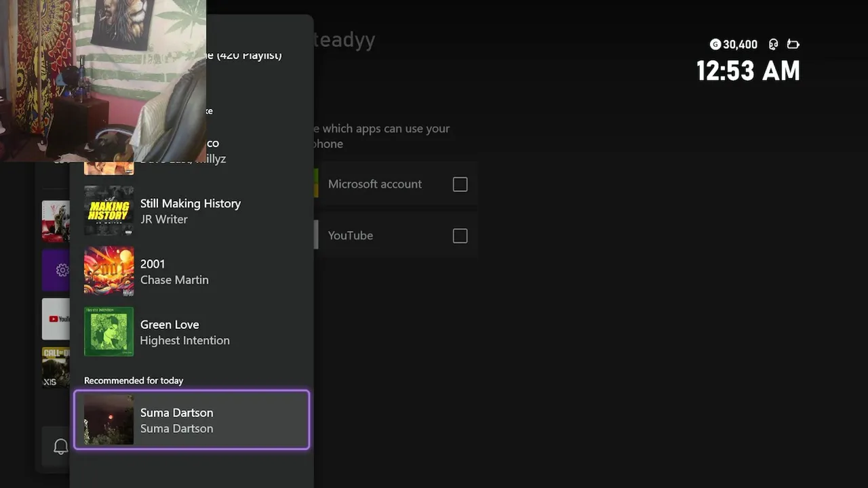Image resolution: width=868 pixels, height=488 pixels.
Task: Play Green Love by Highest Intention
Action: click(x=191, y=332)
